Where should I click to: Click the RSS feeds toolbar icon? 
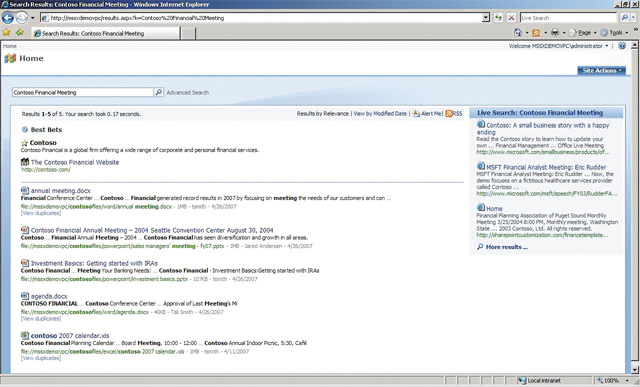[x=536, y=33]
